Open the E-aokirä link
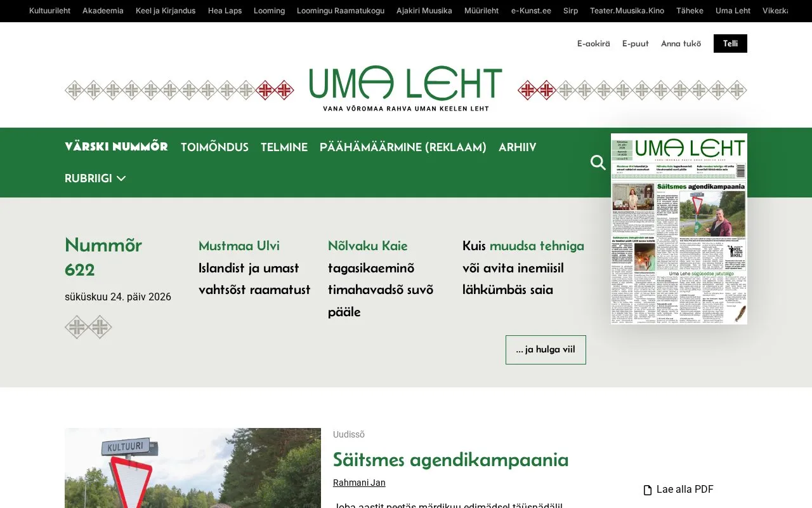812x508 pixels. coord(594,44)
